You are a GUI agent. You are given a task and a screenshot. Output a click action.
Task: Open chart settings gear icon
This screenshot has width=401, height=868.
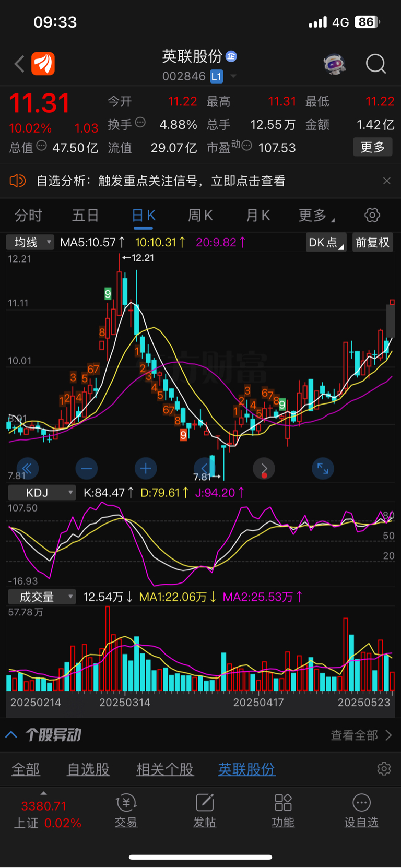[x=372, y=215]
